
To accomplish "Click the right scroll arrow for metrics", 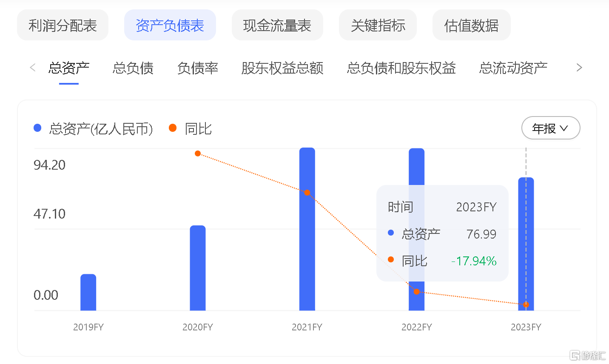I will [x=579, y=68].
